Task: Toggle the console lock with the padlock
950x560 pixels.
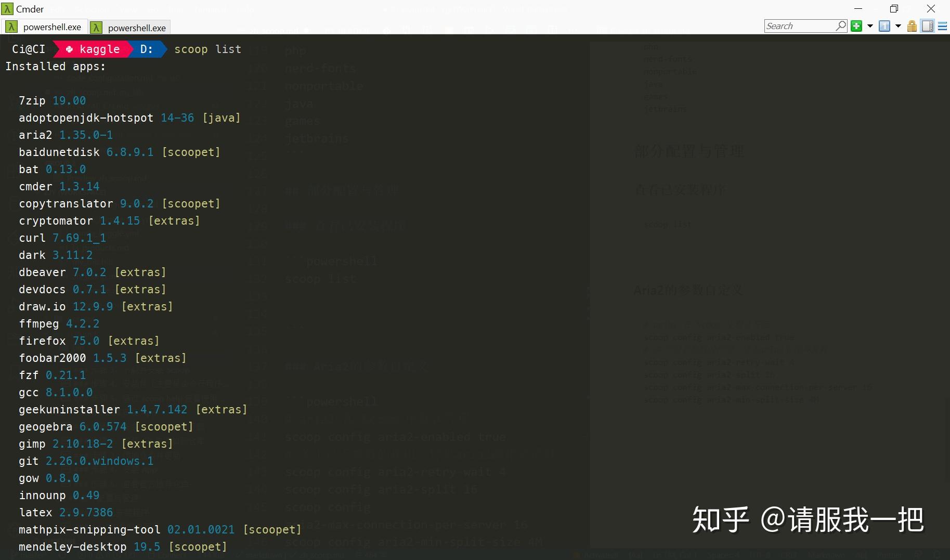Action: 911,25
